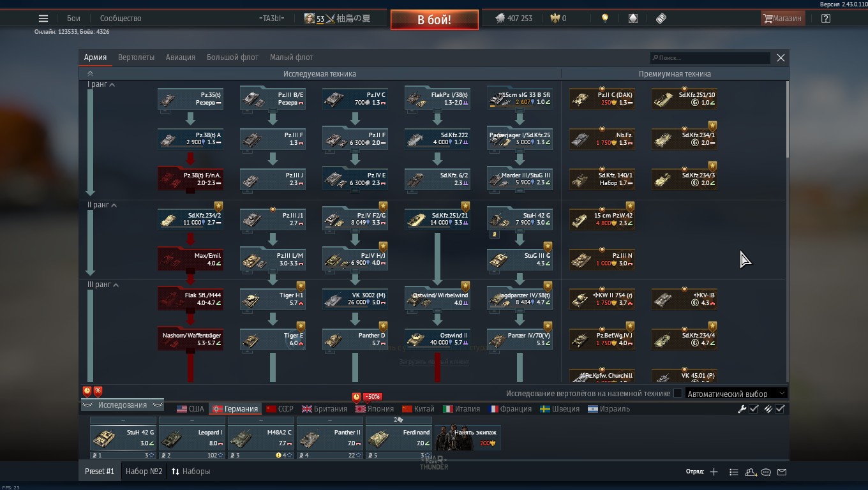Click the silver lions balance 407 253
The image size is (868, 490).
click(514, 19)
